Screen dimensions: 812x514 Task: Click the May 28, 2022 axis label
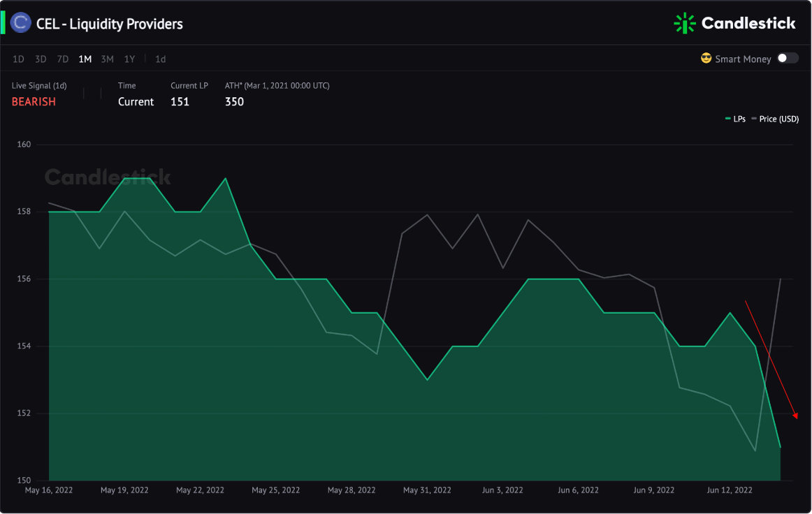tap(351, 490)
